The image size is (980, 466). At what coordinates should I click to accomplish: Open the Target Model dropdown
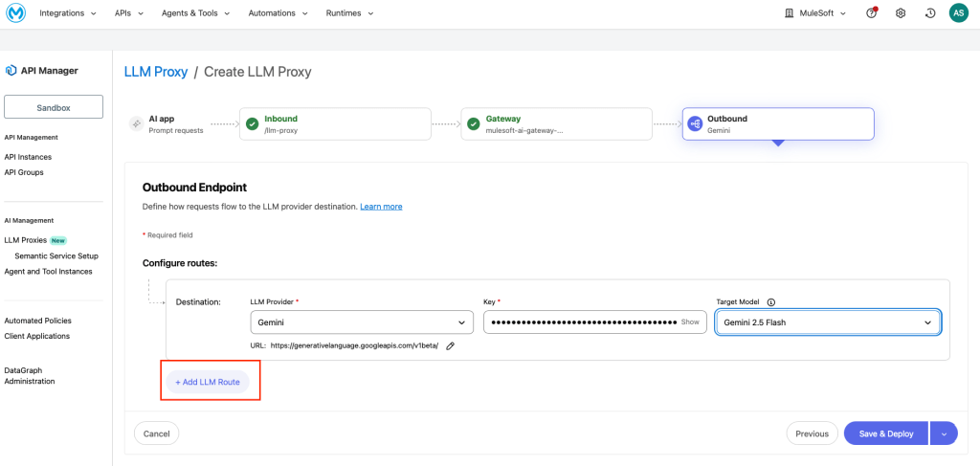(828, 322)
